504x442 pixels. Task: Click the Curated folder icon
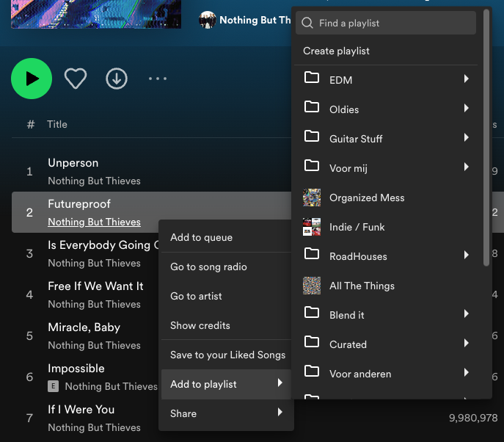coord(312,341)
